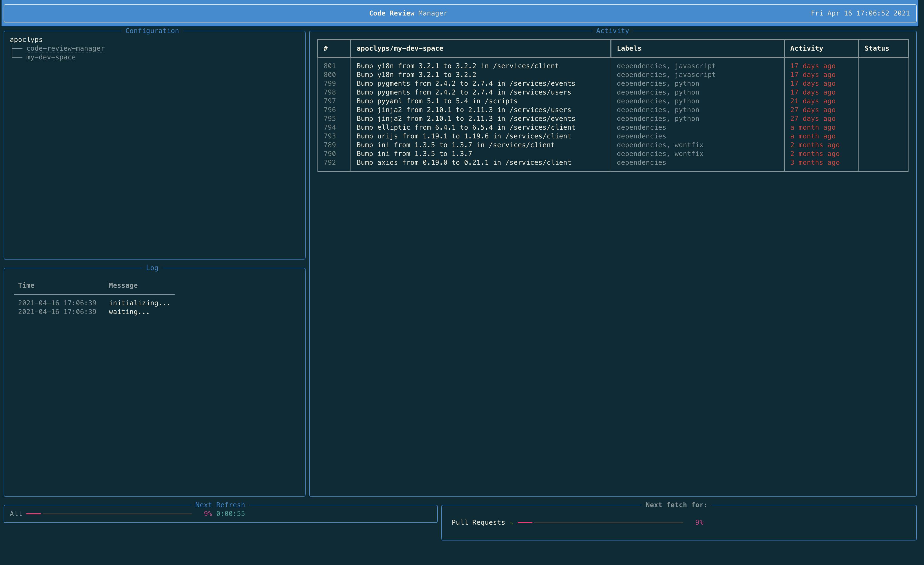This screenshot has width=924, height=565.
Task: Open the my-dev-space repository link
Action: point(51,57)
